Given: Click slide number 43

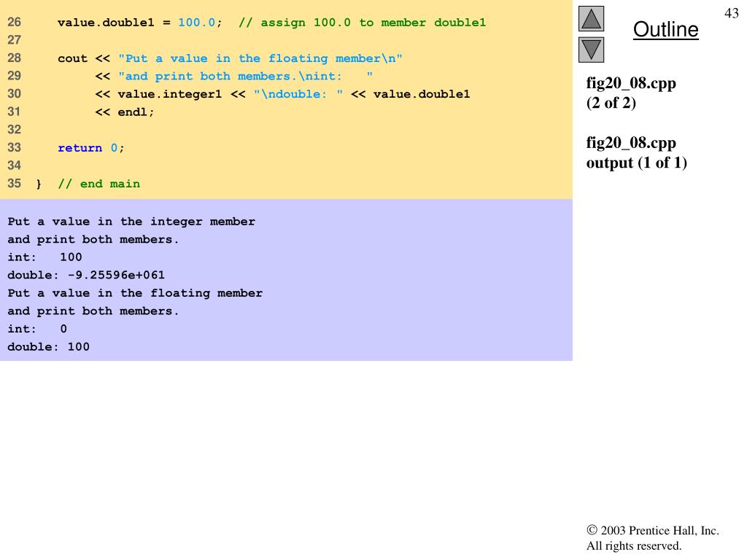Looking at the screenshot, I should pos(731,13).
